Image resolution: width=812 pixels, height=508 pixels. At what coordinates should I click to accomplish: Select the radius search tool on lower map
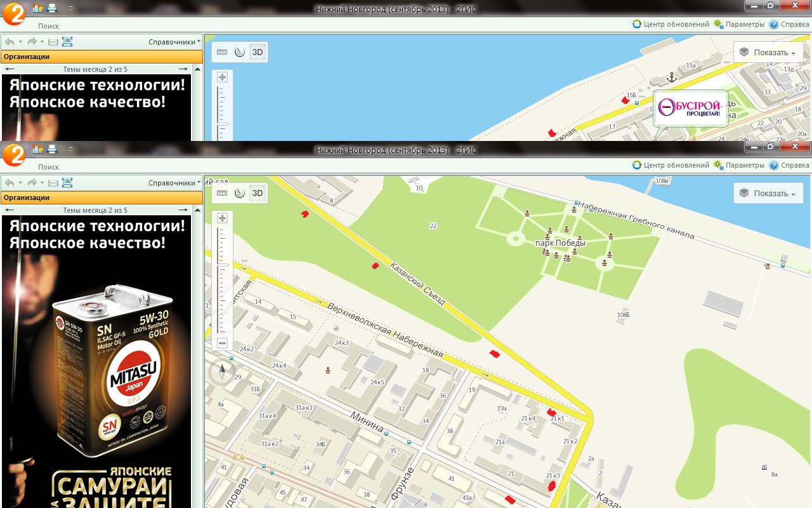click(239, 193)
